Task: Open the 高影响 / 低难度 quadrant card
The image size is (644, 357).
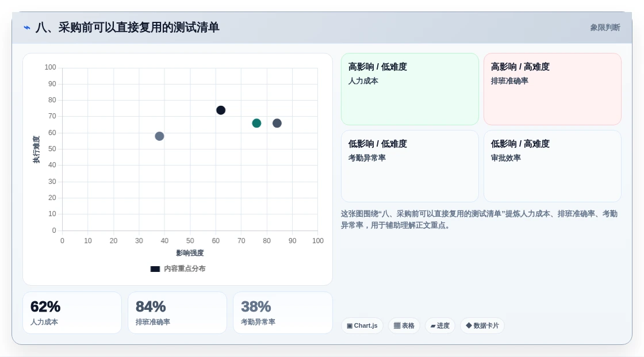Action: (410, 89)
